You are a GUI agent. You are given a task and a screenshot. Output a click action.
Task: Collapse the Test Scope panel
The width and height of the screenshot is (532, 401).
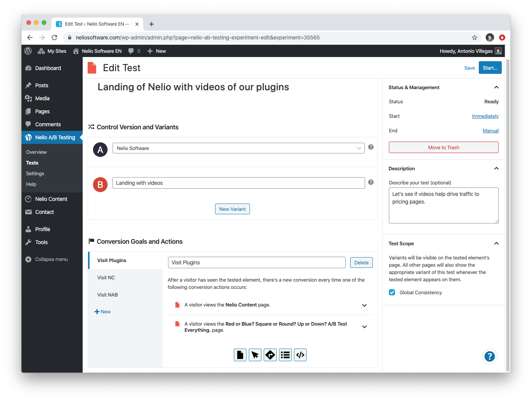(x=496, y=243)
